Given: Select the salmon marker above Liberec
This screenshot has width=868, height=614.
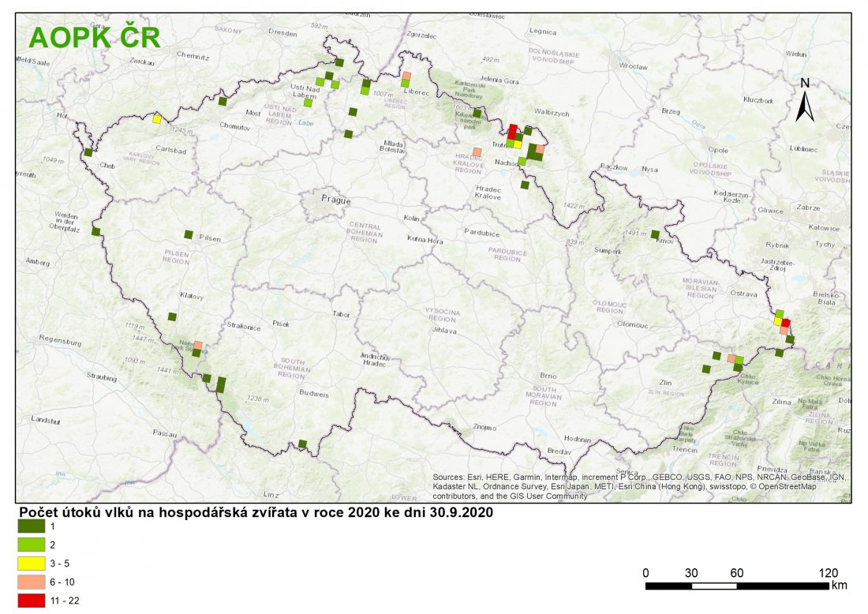Looking at the screenshot, I should coord(406,75).
